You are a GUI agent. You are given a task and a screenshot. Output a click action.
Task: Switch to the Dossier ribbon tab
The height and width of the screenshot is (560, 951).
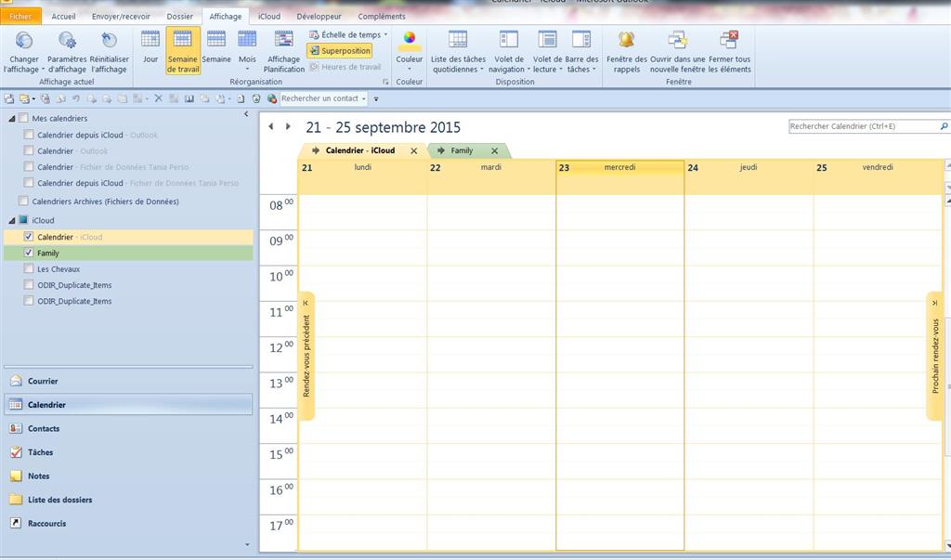[x=179, y=17]
